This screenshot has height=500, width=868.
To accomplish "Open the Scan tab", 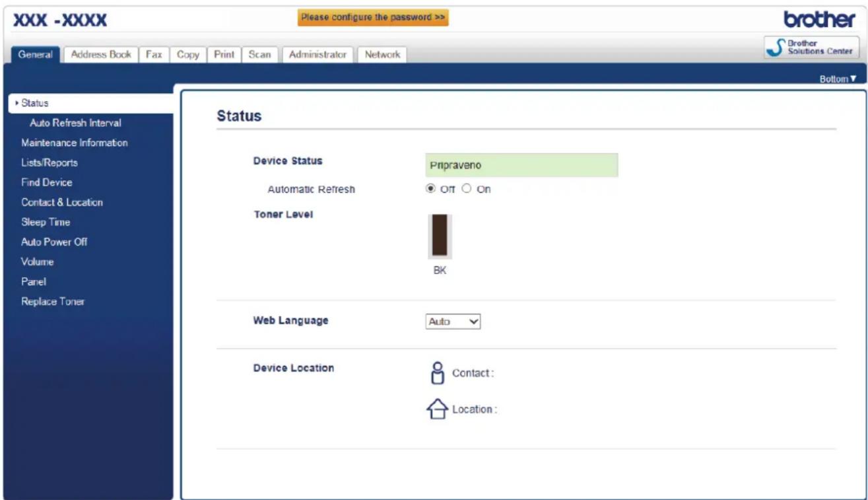I will (x=259, y=55).
